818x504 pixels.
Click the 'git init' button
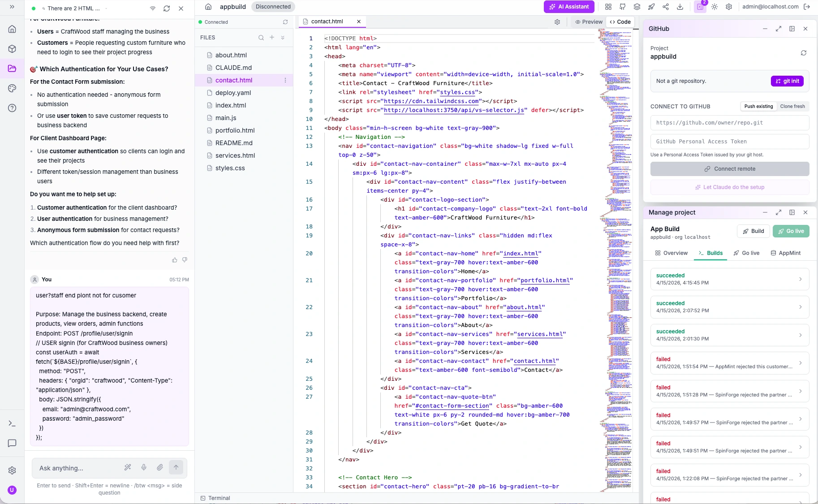[x=787, y=81]
